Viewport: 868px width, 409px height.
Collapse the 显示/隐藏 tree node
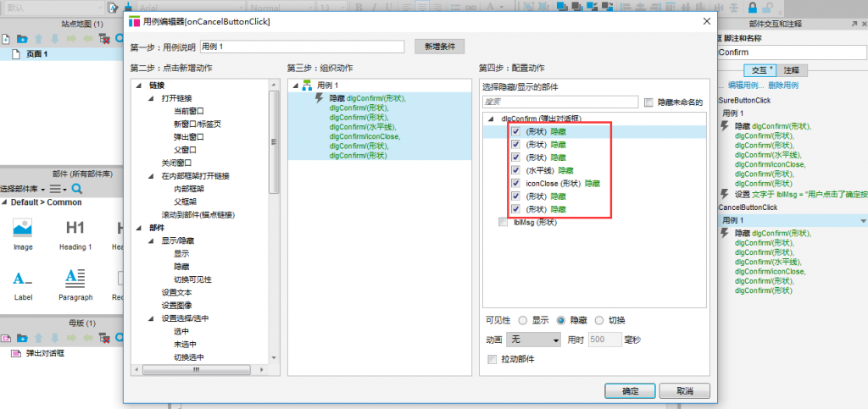tap(151, 241)
